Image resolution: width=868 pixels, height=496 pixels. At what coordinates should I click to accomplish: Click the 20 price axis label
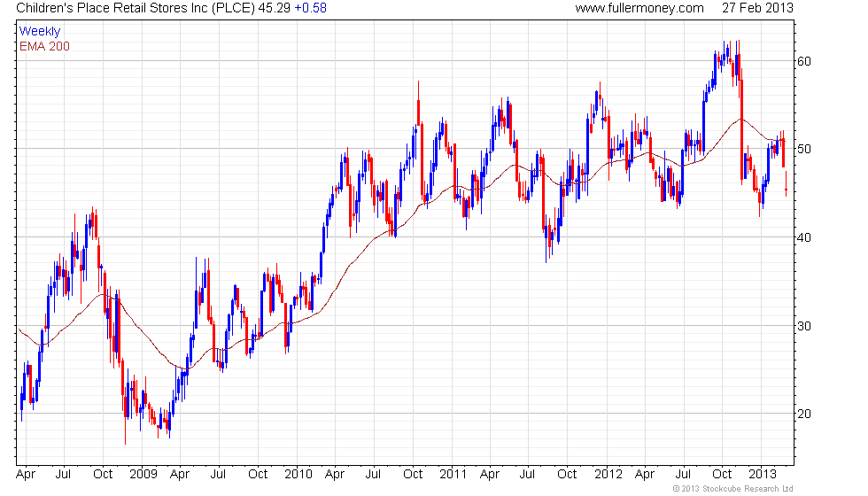click(804, 414)
